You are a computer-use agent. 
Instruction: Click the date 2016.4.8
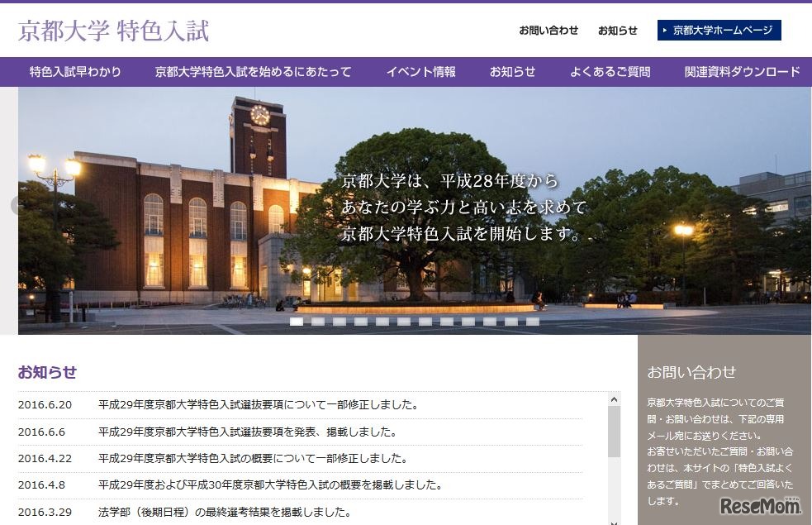41,485
